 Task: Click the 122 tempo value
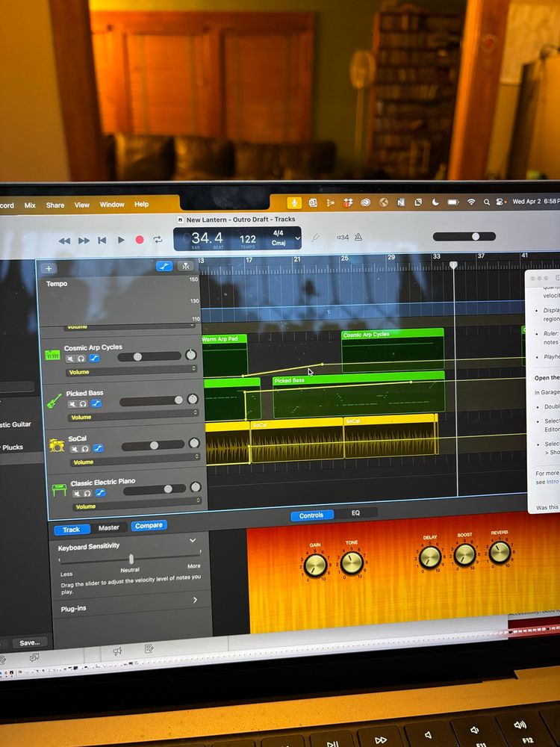[248, 239]
